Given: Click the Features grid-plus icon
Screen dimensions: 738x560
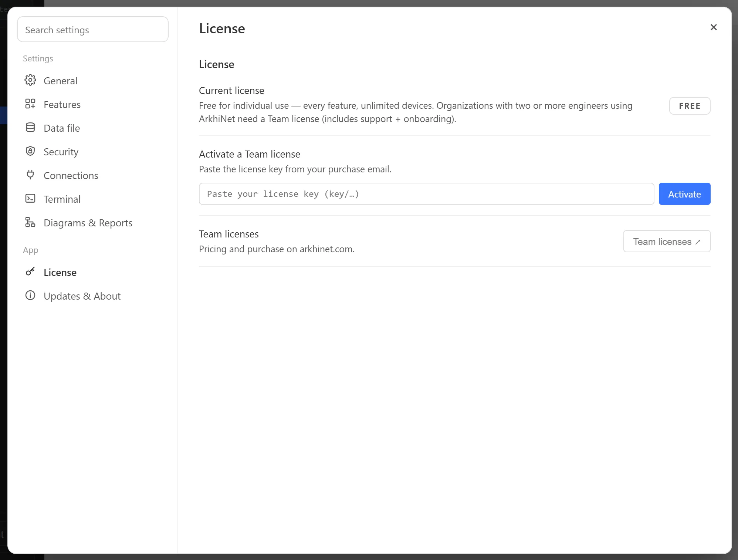Looking at the screenshot, I should [x=30, y=104].
